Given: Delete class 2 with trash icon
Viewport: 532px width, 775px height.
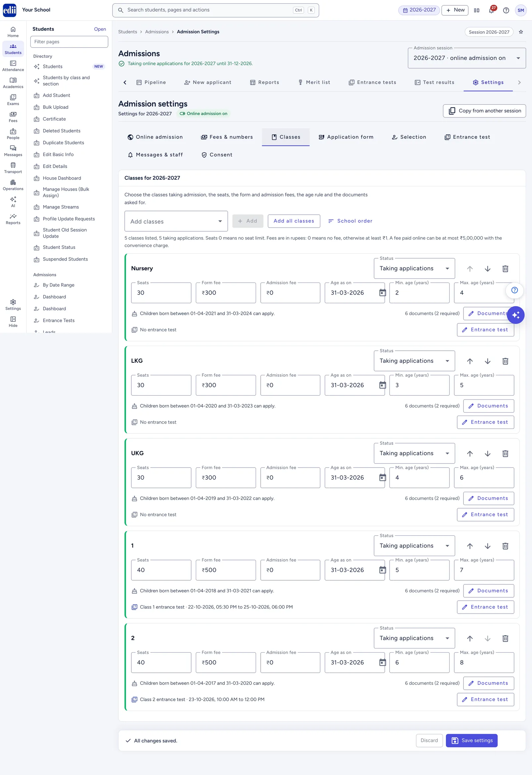Looking at the screenshot, I should (505, 638).
